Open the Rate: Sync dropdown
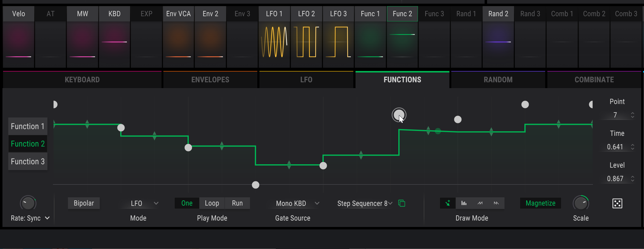644x249 pixels. [x=30, y=218]
